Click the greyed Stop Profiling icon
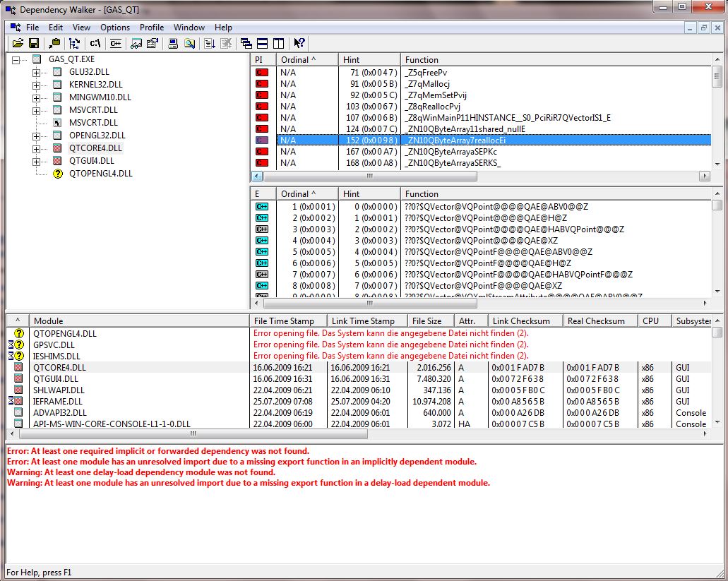 pyautogui.click(x=226, y=44)
